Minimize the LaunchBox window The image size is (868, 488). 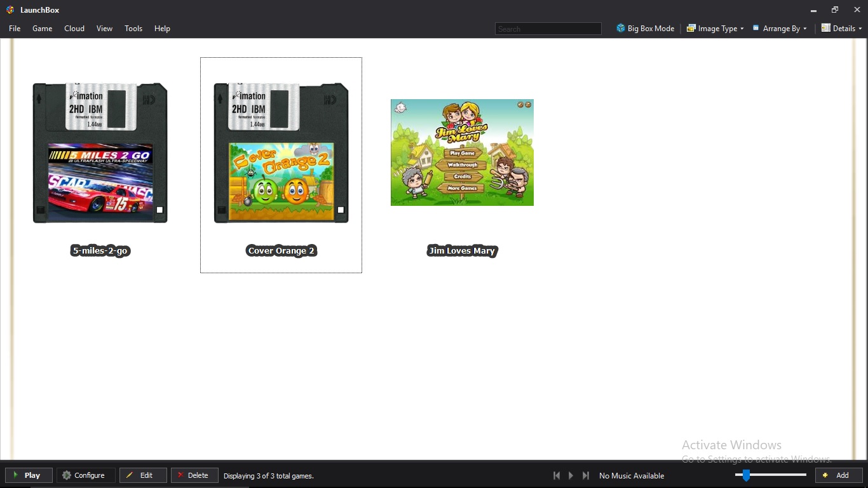point(813,10)
